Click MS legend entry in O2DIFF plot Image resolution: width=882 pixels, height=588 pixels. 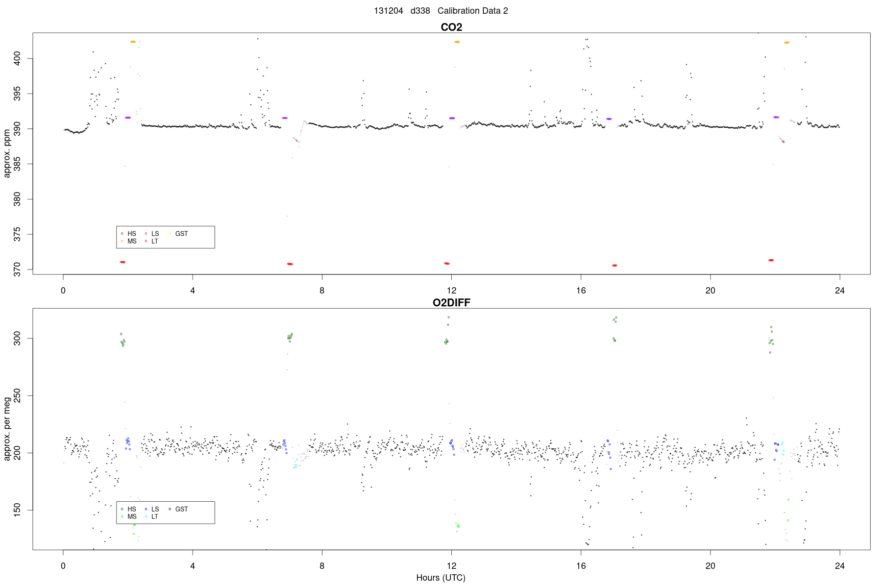pyautogui.click(x=128, y=516)
